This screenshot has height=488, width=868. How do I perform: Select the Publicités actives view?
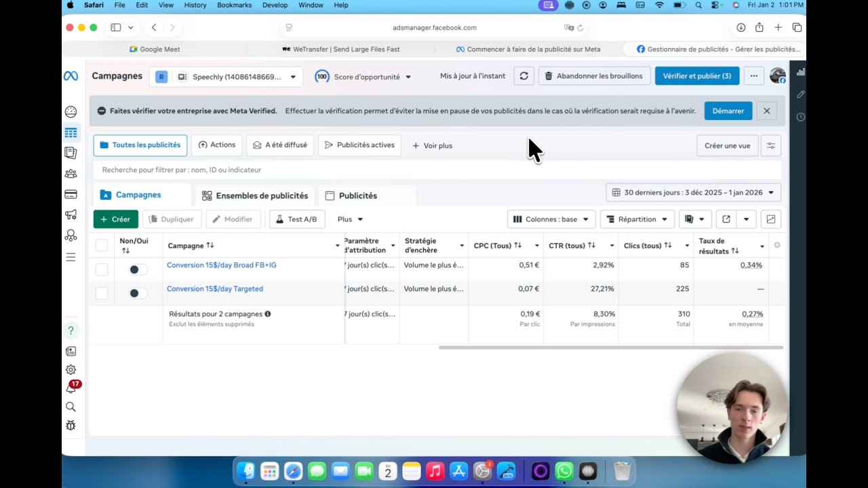coord(359,145)
